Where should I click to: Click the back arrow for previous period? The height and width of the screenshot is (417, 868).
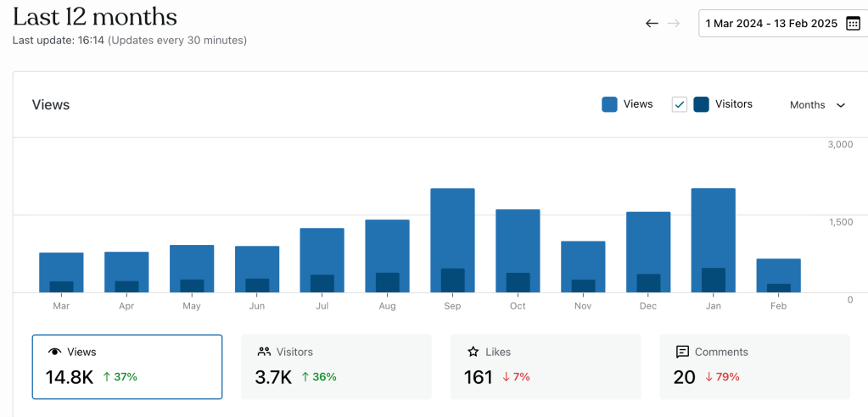coord(652,24)
